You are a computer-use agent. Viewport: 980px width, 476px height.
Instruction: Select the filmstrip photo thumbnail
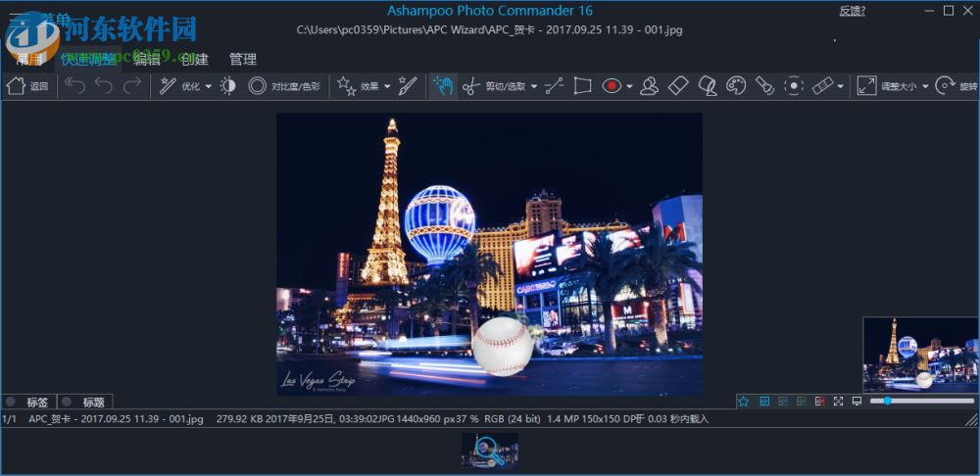pyautogui.click(x=490, y=451)
